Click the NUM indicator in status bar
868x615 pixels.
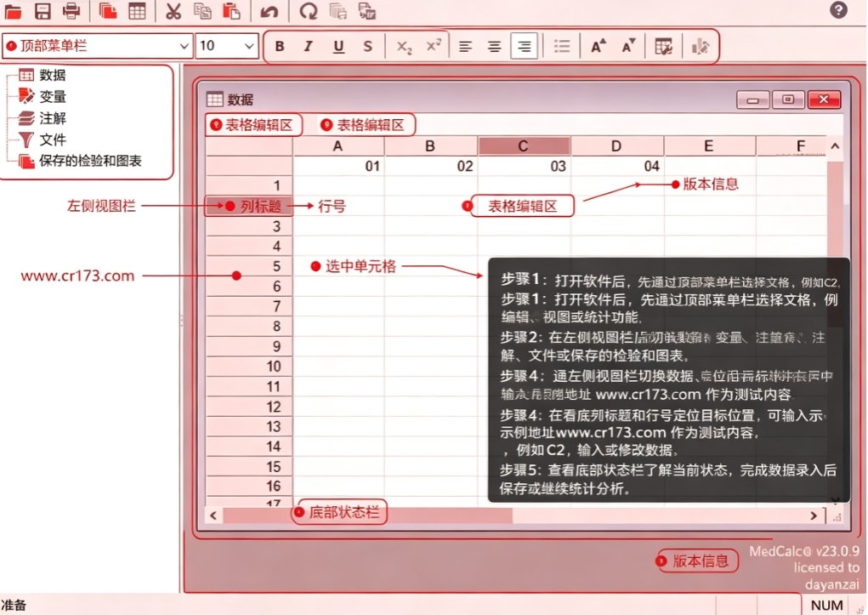827,606
